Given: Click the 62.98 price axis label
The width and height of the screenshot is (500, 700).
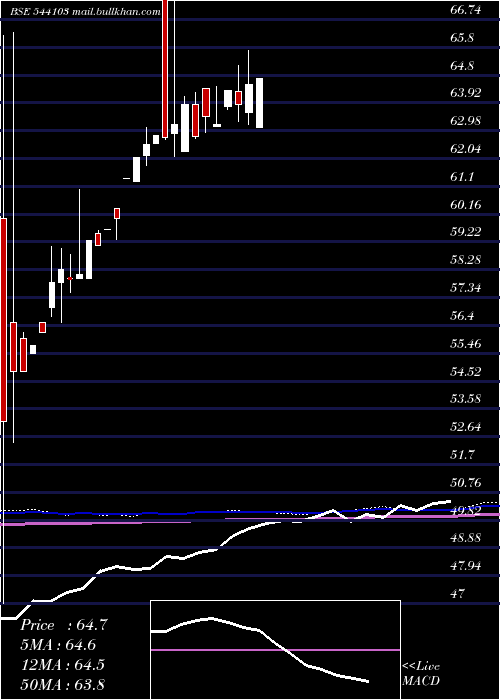Looking at the screenshot, I should [x=466, y=121].
